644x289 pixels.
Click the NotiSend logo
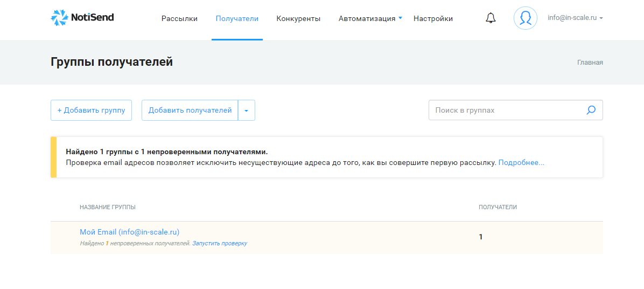(82, 18)
